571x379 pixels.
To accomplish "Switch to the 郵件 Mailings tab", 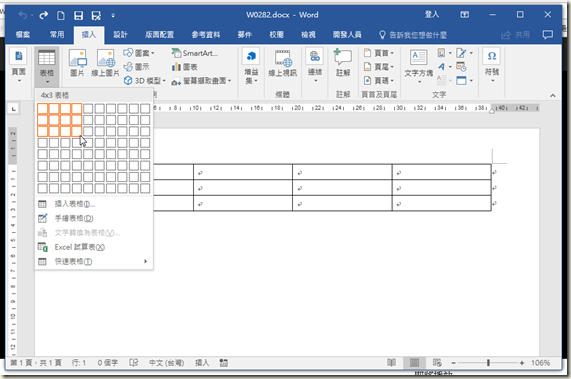I will (245, 35).
